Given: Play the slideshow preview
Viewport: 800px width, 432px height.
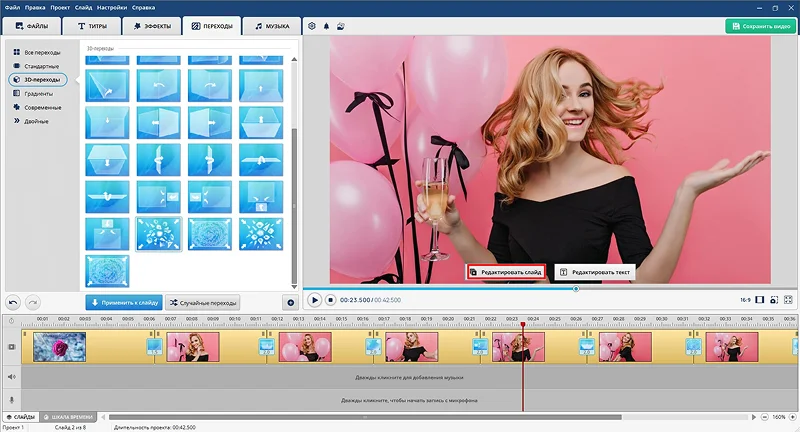Looking at the screenshot, I should [x=315, y=300].
